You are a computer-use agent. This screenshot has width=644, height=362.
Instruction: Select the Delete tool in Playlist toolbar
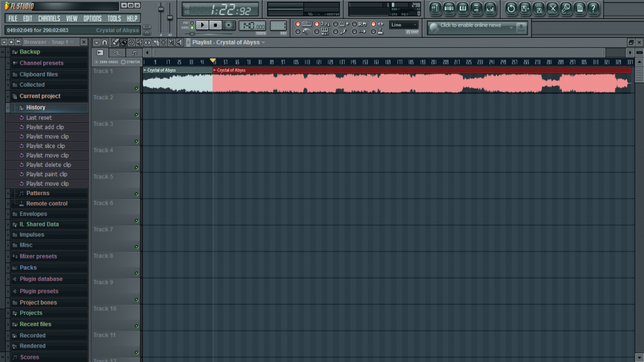(x=131, y=42)
